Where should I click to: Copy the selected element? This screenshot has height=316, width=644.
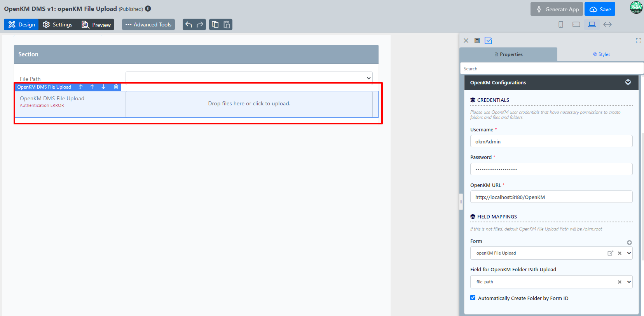pyautogui.click(x=215, y=24)
